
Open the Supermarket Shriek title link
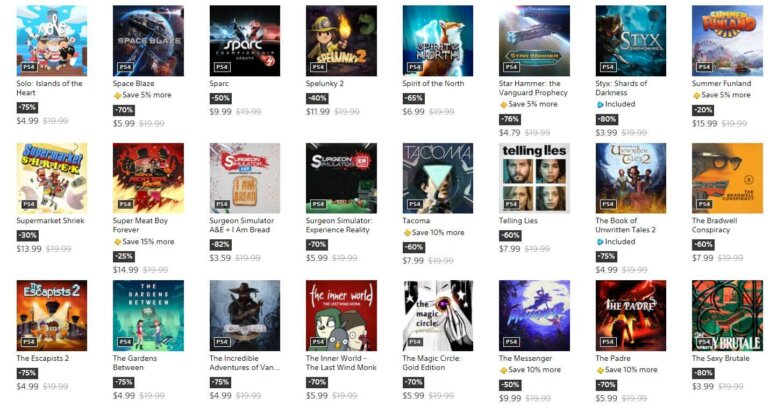[x=50, y=221]
